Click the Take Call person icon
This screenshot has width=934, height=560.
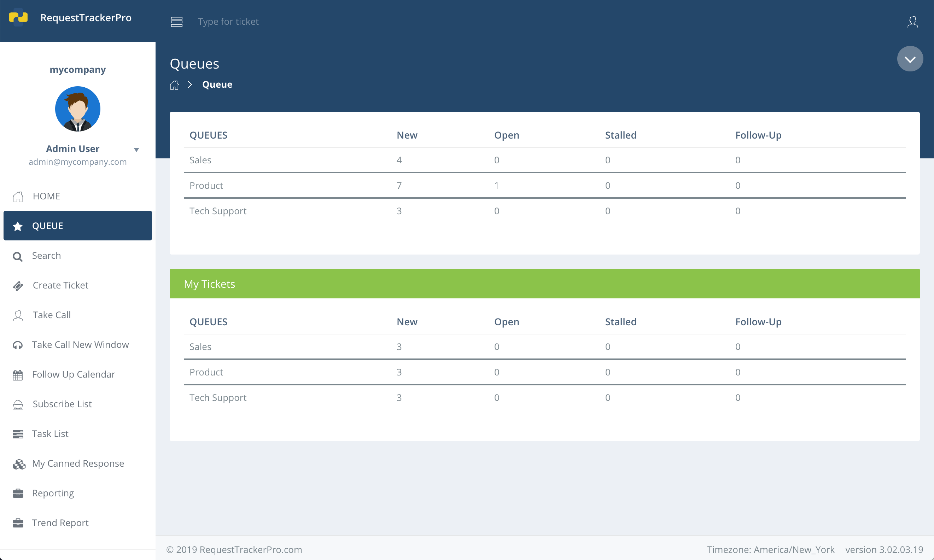click(18, 315)
